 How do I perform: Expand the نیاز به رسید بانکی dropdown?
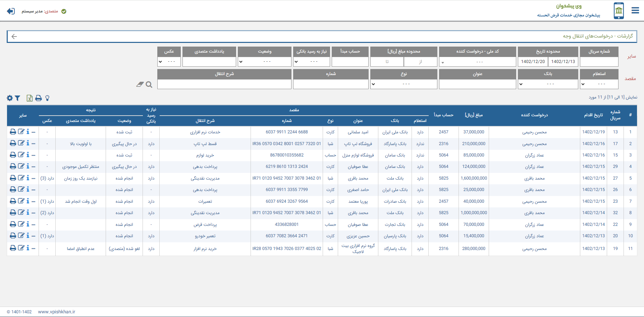(312, 62)
